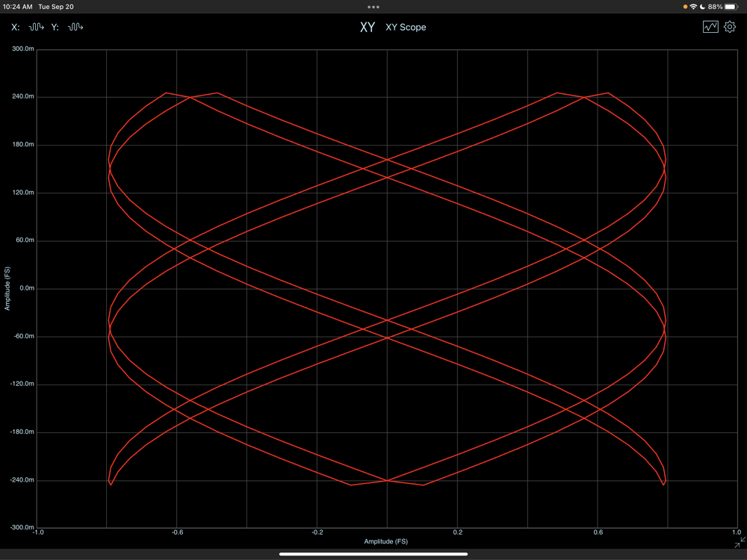747x560 pixels.
Task: Select the horizontal Amplitude (FS) axis title
Action: 386,541
